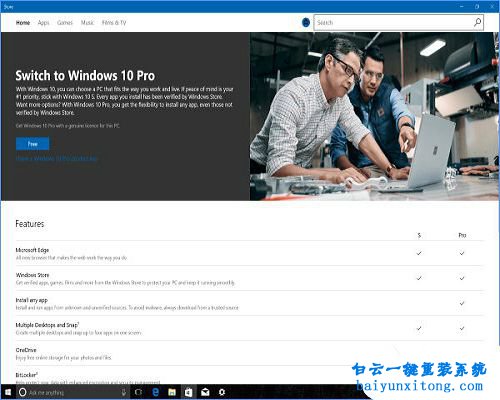
Task: Click the magnifier search icon
Action: (478, 23)
